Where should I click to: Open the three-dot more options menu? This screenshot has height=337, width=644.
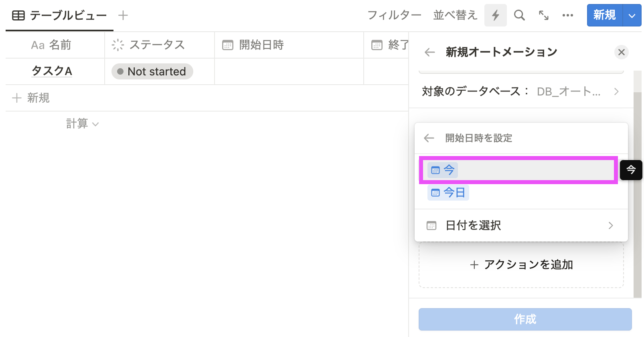pos(567,15)
